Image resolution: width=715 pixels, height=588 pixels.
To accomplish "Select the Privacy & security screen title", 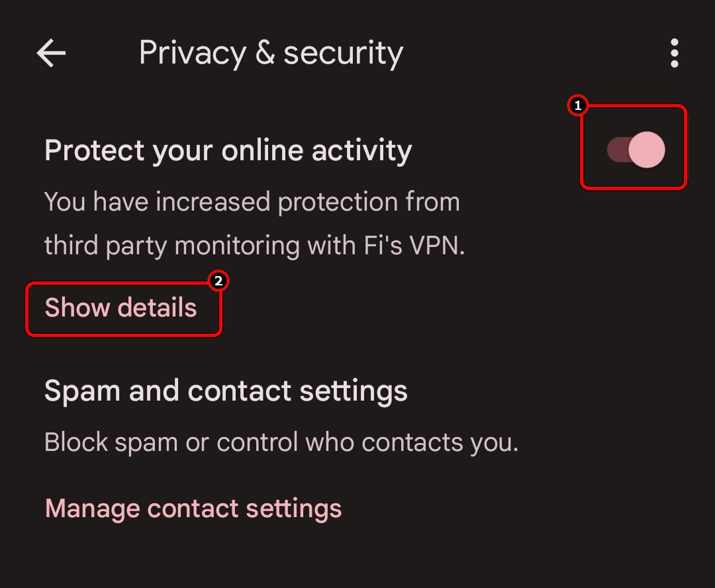I will point(271,53).
